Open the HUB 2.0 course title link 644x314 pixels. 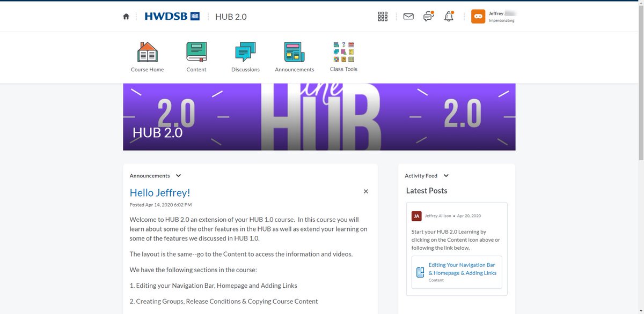click(x=231, y=17)
